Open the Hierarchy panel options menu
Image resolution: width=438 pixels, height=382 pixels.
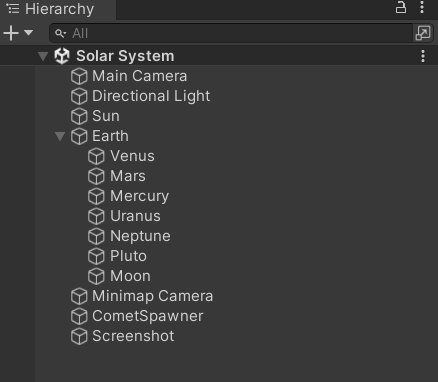(x=422, y=7)
